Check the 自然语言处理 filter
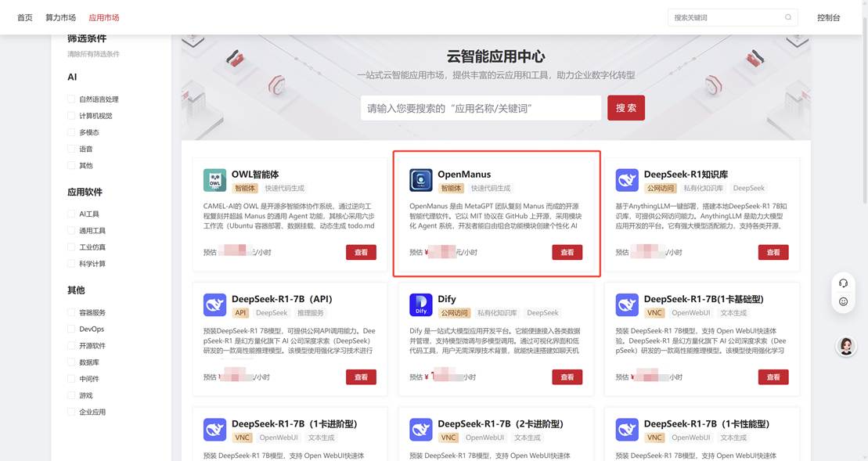The height and width of the screenshot is (461, 868). point(71,99)
